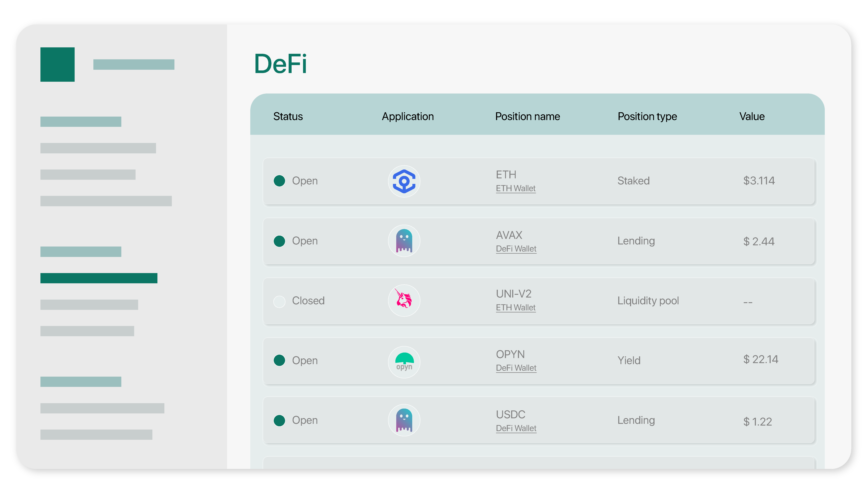Toggle the Open status on the AVAX position
Image resolution: width=868 pixels, height=492 pixels.
pos(280,241)
